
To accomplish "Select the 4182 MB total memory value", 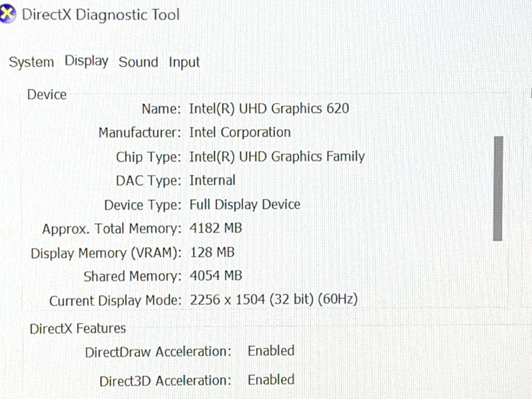I will tap(216, 228).
